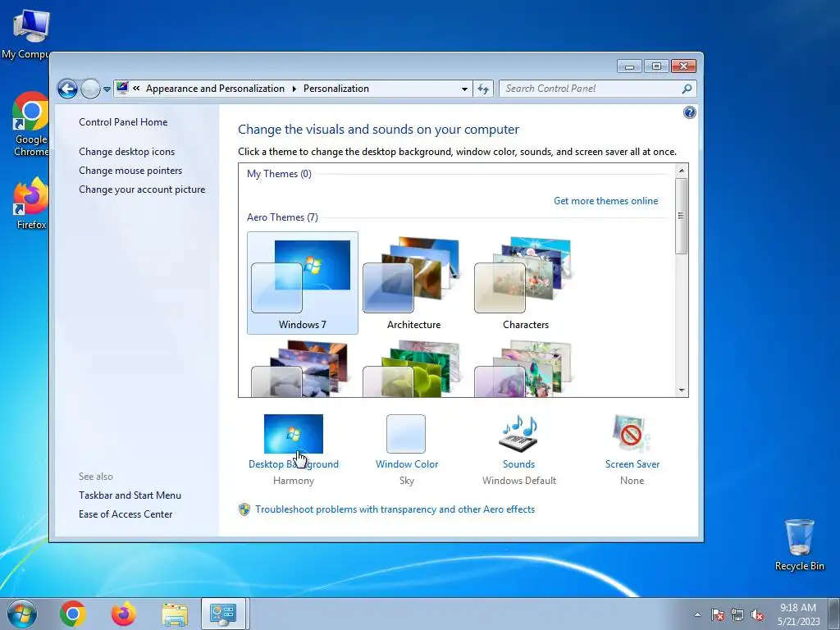Viewport: 840px width, 630px height.
Task: Click the Window Color text link
Action: click(407, 464)
